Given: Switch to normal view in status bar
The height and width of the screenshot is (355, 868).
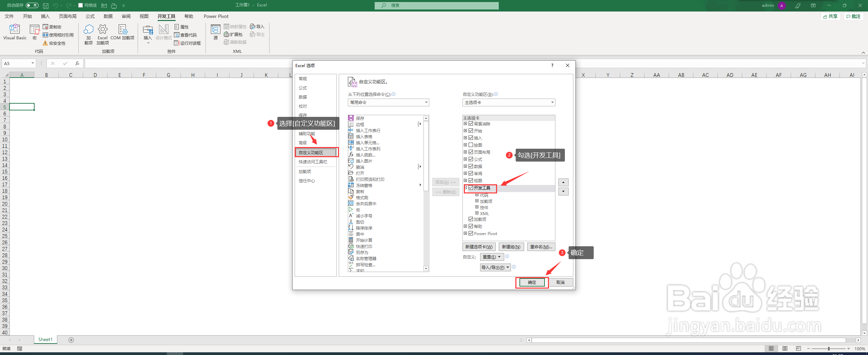Looking at the screenshot, I should 771,349.
